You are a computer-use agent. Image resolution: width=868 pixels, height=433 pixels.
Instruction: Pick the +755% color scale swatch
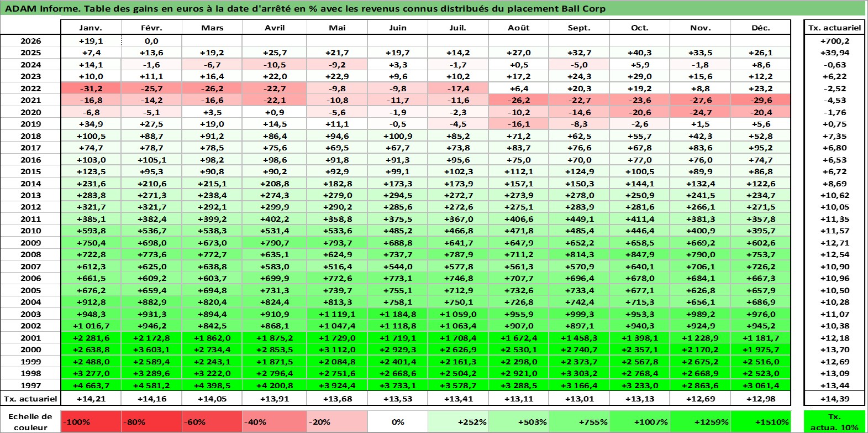579,421
